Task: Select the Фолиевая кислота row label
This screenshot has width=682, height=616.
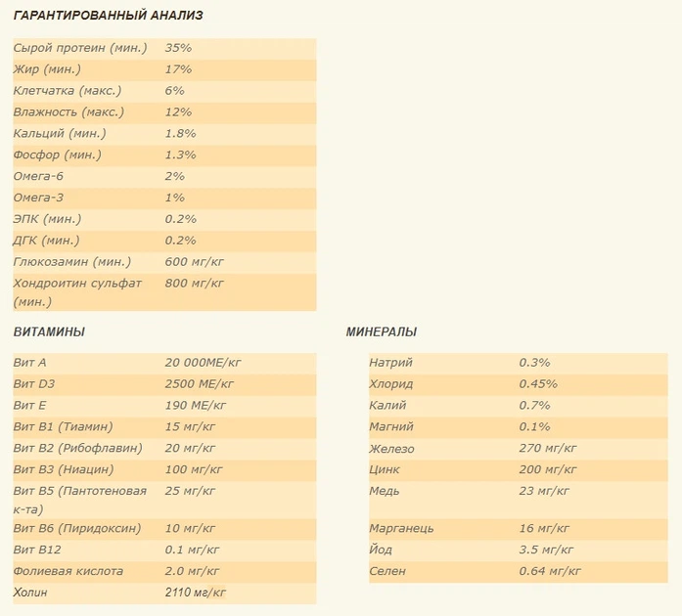Action: point(68,571)
